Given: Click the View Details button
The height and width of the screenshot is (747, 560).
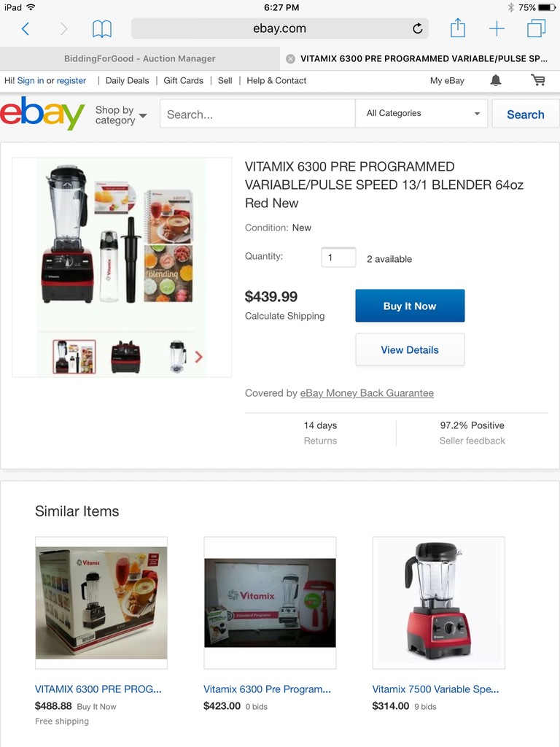Looking at the screenshot, I should [x=410, y=349].
